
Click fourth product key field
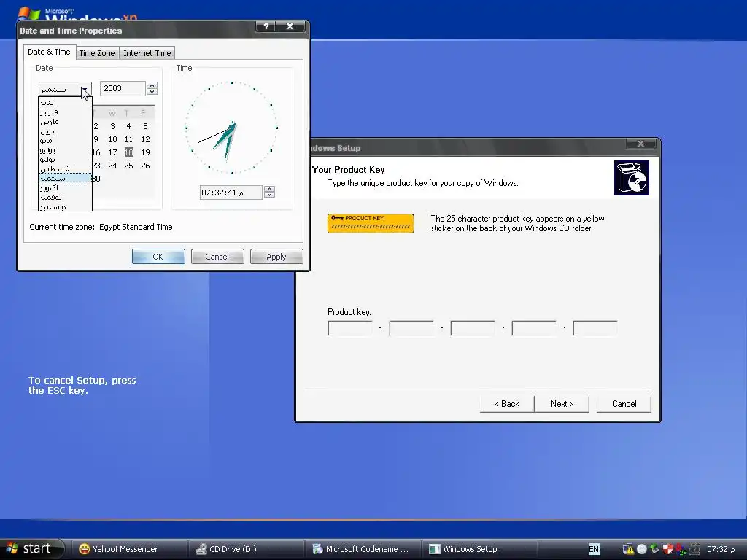[534, 328]
